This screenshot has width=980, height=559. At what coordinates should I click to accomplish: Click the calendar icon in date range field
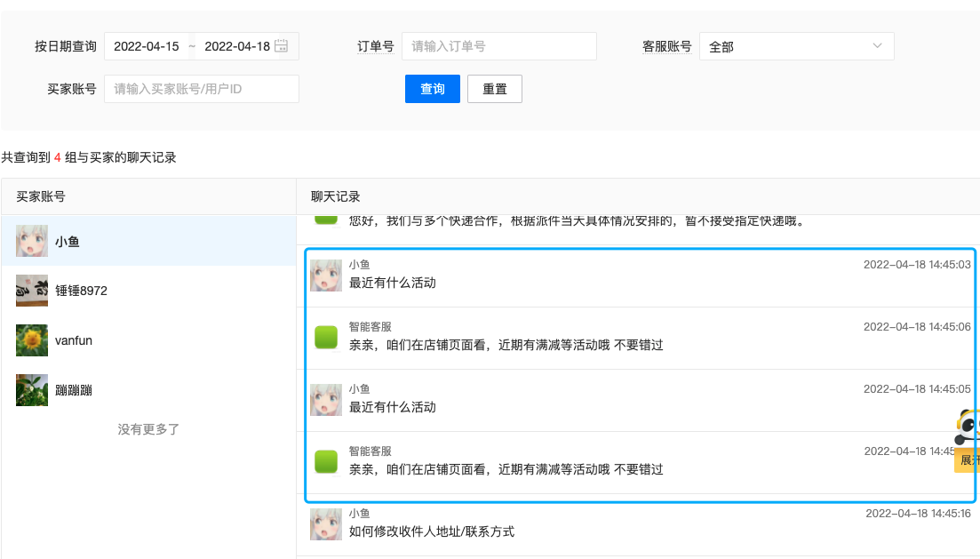[282, 46]
